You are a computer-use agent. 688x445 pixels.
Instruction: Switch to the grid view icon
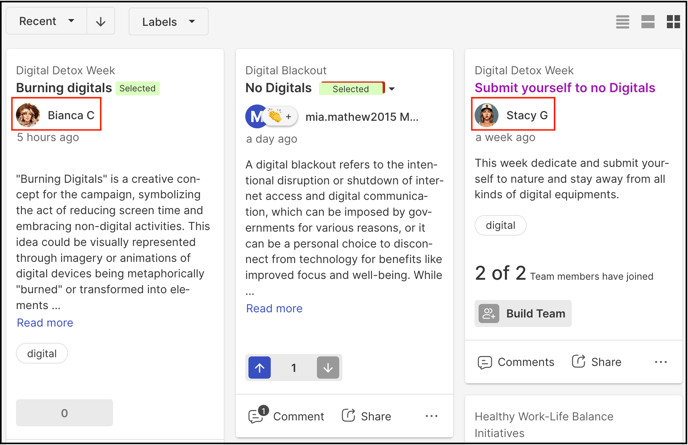[673, 22]
